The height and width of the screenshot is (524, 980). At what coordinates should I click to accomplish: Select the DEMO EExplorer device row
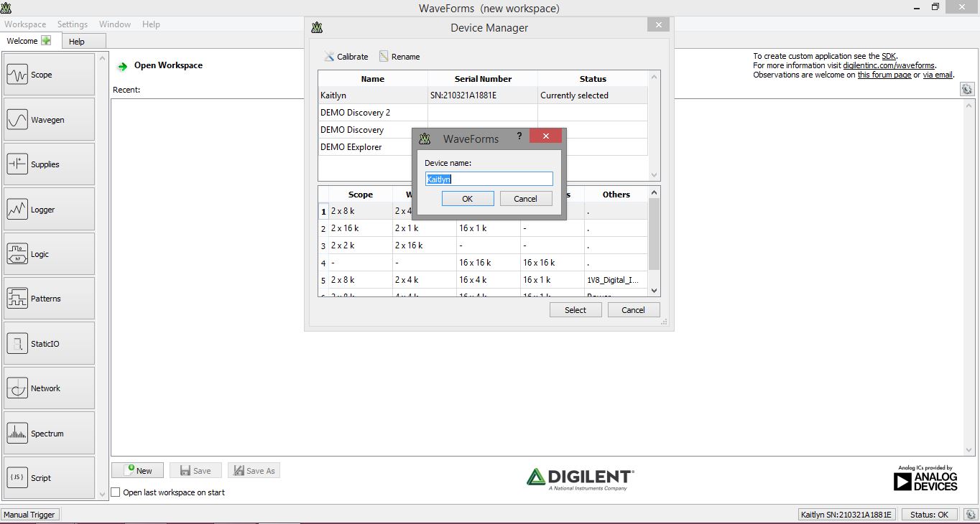click(365, 147)
